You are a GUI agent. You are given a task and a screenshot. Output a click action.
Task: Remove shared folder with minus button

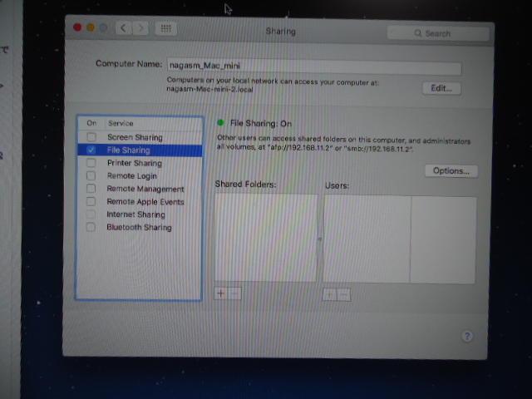[x=234, y=293]
